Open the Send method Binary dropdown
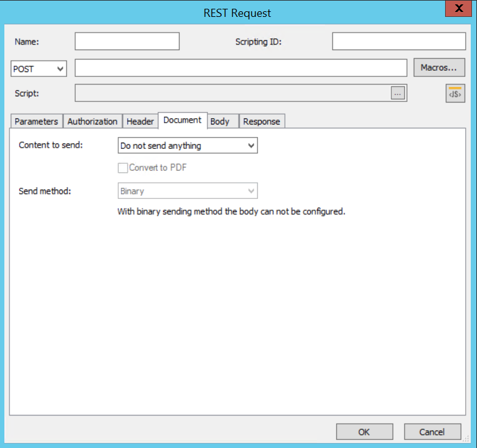The height and width of the screenshot is (448, 477). pyautogui.click(x=188, y=191)
